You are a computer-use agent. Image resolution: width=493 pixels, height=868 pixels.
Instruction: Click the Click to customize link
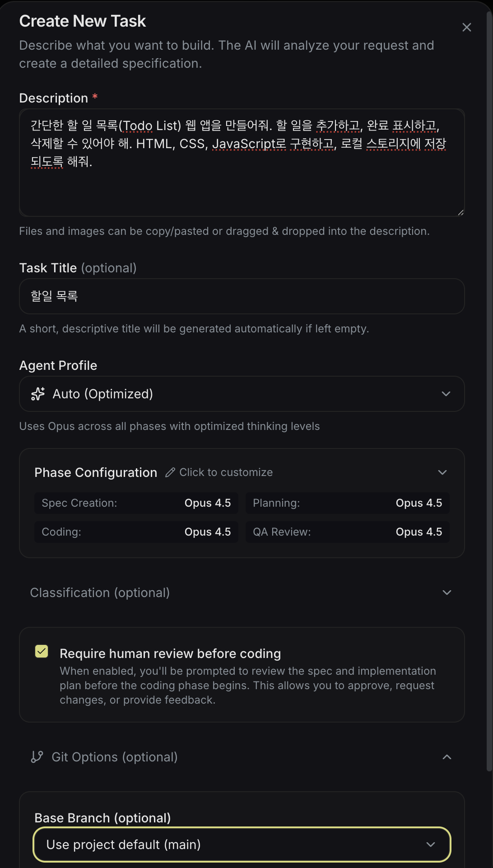[226, 472]
